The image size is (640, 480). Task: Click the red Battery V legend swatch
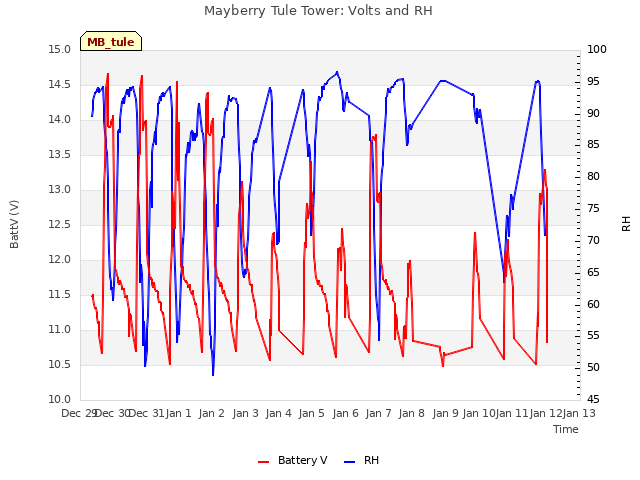(x=264, y=462)
